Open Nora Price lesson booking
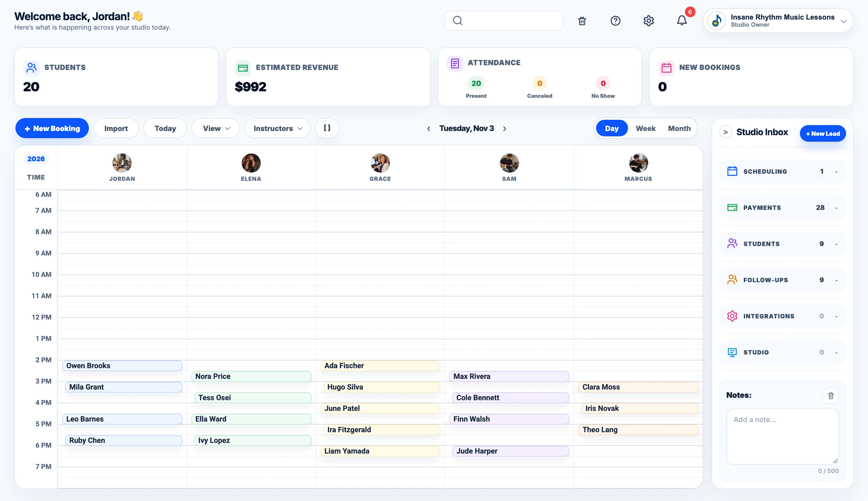This screenshot has width=868, height=501. click(x=251, y=376)
